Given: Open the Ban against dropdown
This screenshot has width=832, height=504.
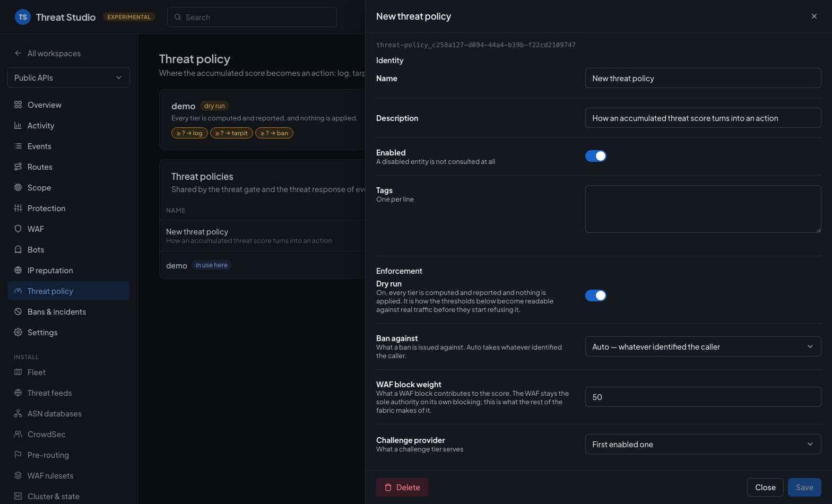Looking at the screenshot, I should [x=703, y=346].
